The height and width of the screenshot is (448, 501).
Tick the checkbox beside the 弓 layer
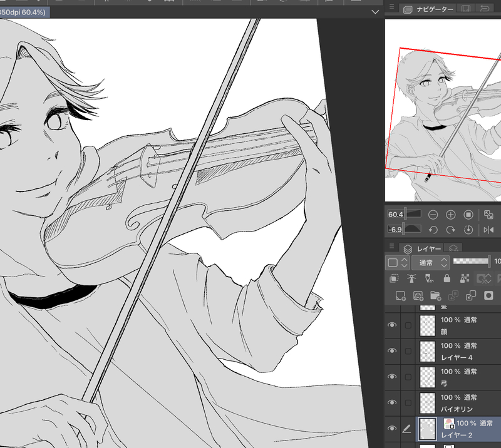point(408,377)
